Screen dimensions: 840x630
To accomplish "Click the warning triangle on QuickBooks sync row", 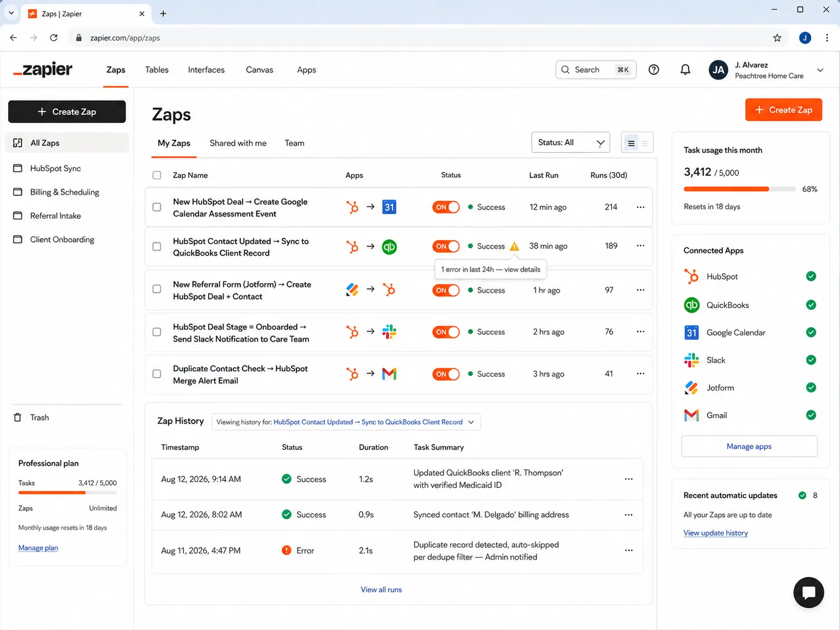I will click(515, 247).
